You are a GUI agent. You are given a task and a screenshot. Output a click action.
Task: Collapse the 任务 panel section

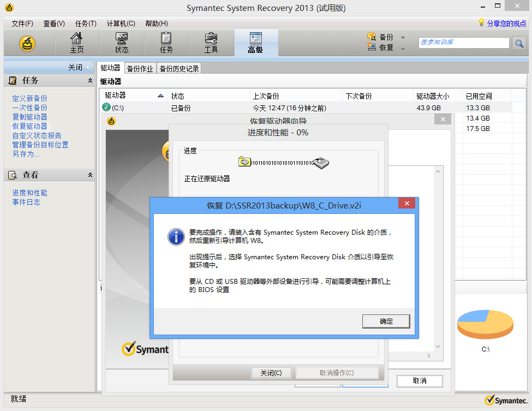[x=90, y=80]
